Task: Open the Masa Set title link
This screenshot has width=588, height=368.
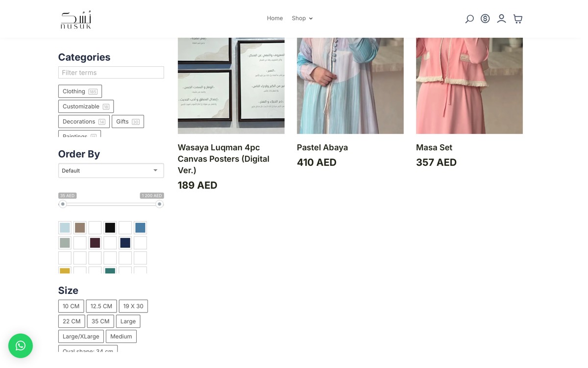Action: point(434,148)
